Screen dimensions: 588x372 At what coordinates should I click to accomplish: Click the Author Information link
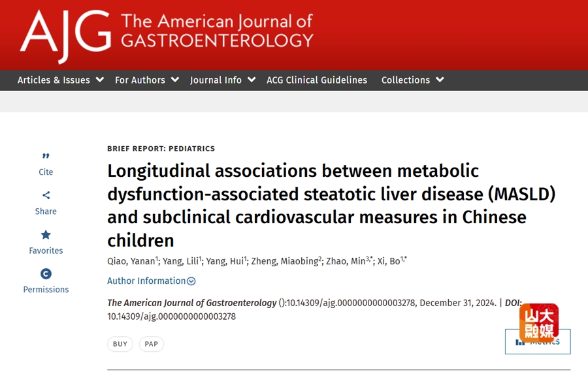[146, 281]
